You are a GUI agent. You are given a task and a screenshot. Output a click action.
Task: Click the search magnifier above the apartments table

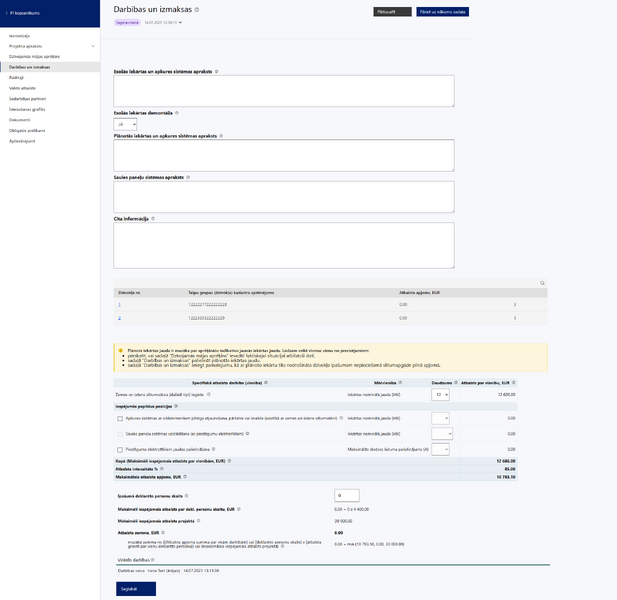click(x=542, y=283)
